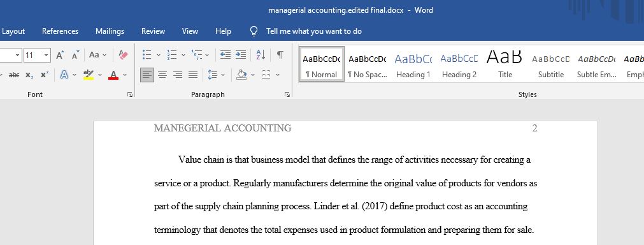This screenshot has width=644, height=245.
Task: Switch to the Mailings tab
Action: click(x=110, y=31)
